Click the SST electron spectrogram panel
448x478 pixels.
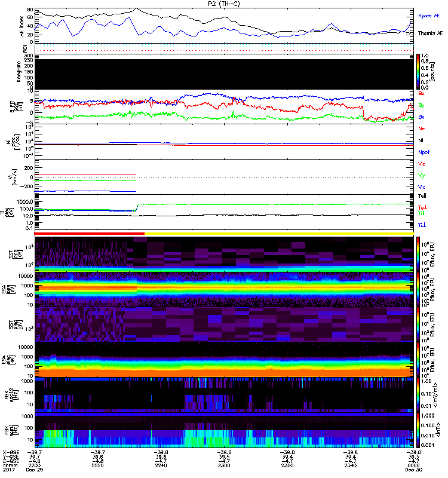pyautogui.click(x=224, y=324)
